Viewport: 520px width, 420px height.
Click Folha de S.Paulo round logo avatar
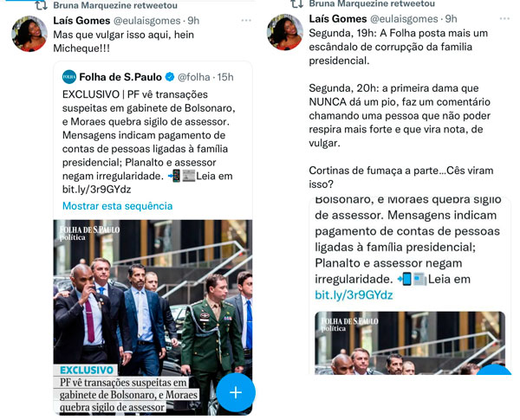click(x=69, y=77)
